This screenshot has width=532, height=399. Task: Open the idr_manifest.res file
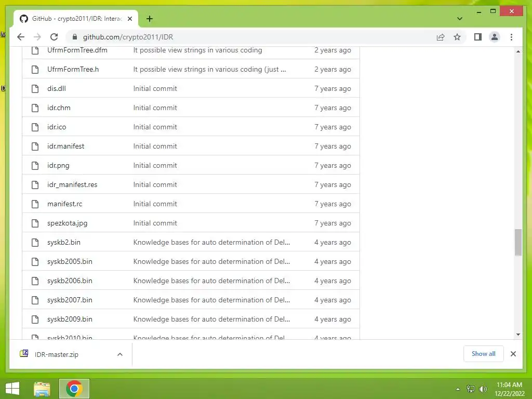72,184
